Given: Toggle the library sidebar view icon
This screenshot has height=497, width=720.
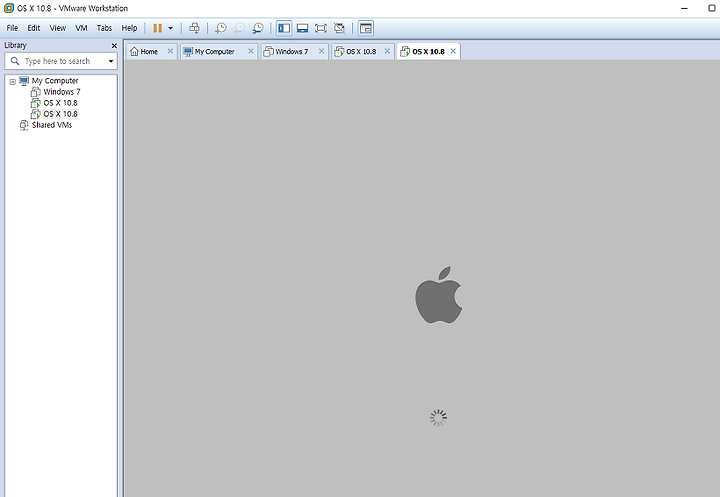Looking at the screenshot, I should coord(284,28).
